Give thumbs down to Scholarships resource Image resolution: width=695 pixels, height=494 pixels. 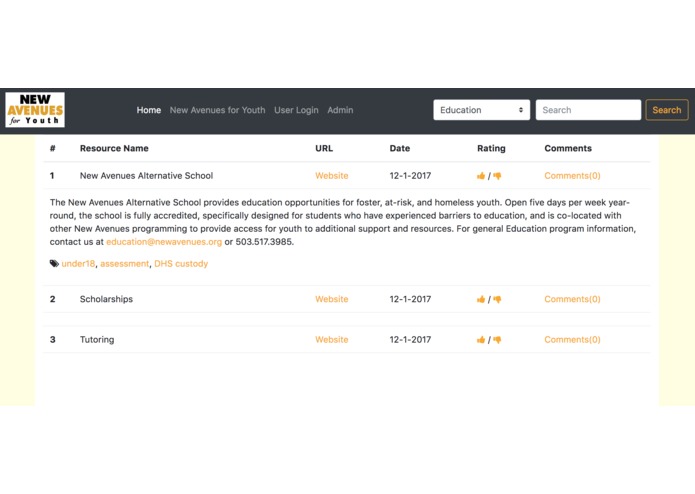(x=497, y=300)
